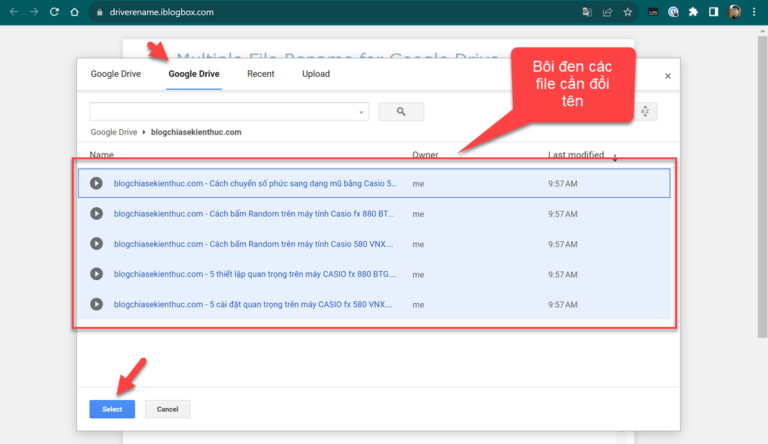Sort by Last modified column header
768x444 pixels.
[x=576, y=155]
